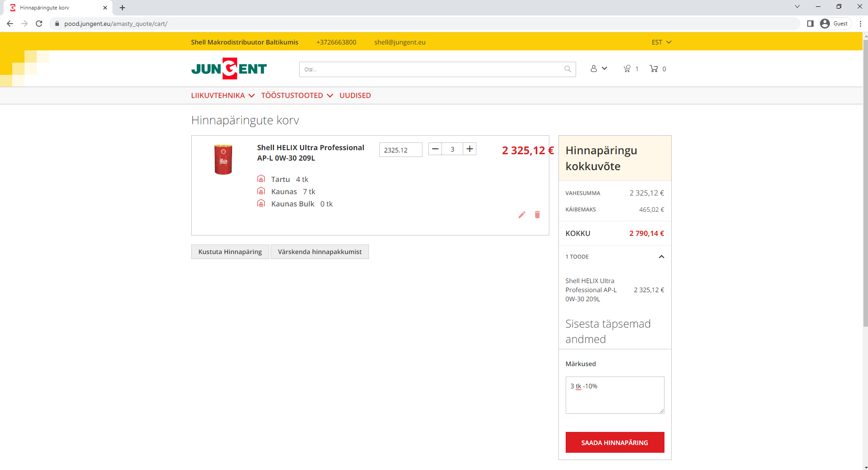Click into the Märkused notes textarea
Image resolution: width=868 pixels, height=470 pixels.
point(614,395)
